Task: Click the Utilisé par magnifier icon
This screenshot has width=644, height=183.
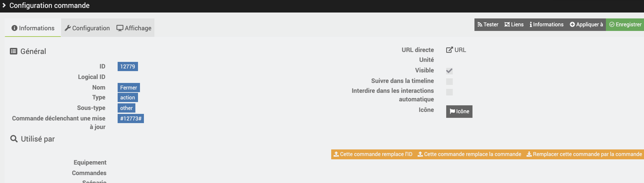Action: pos(14,139)
